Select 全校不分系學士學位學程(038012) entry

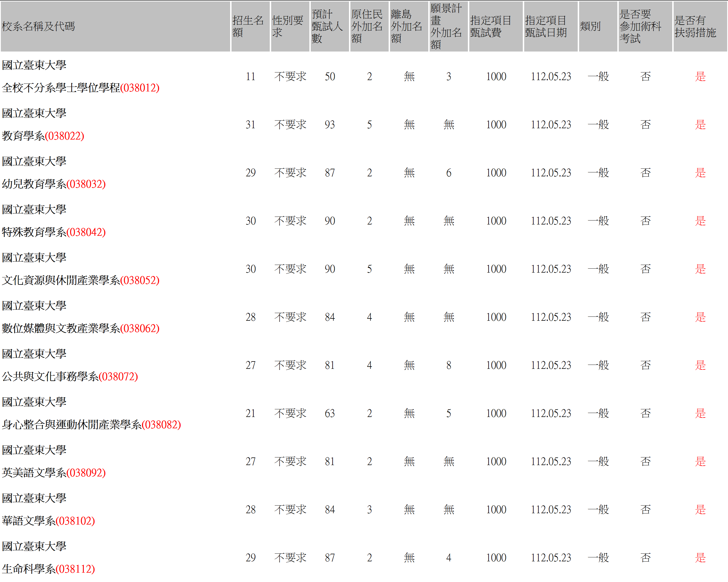(x=81, y=88)
